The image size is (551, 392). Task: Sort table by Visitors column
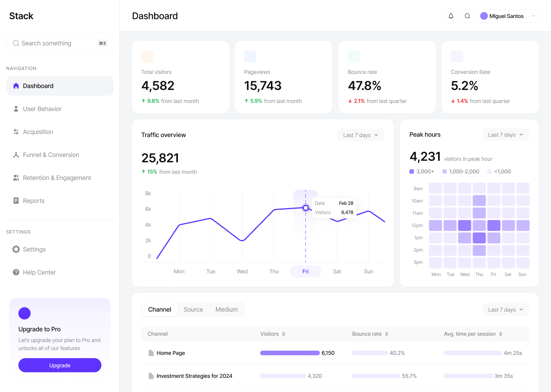tap(284, 334)
